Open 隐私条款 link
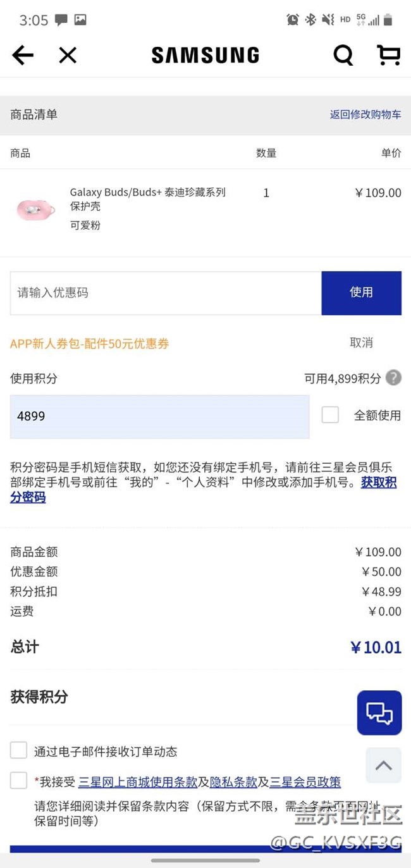The height and width of the screenshot is (868, 411). coord(233,783)
